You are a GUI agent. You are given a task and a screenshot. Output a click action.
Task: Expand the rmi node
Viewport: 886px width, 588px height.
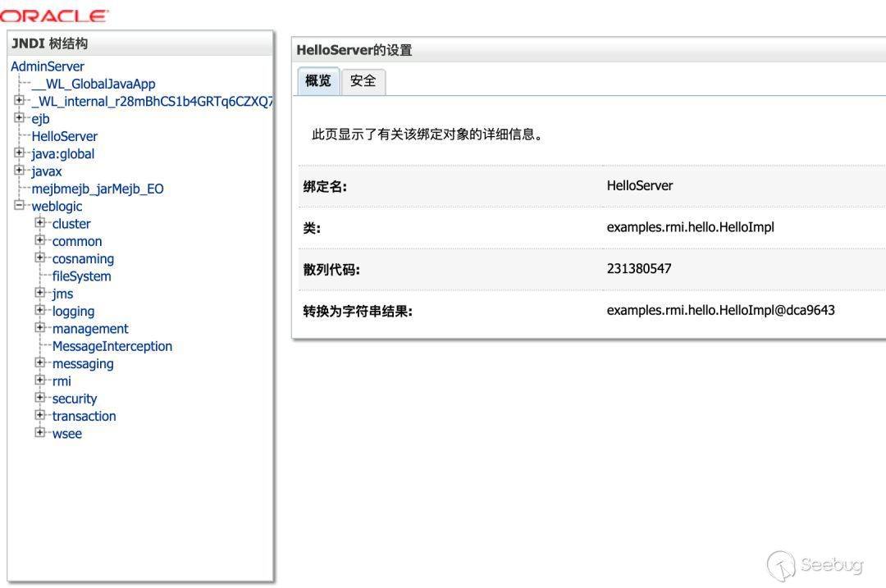pos(40,381)
